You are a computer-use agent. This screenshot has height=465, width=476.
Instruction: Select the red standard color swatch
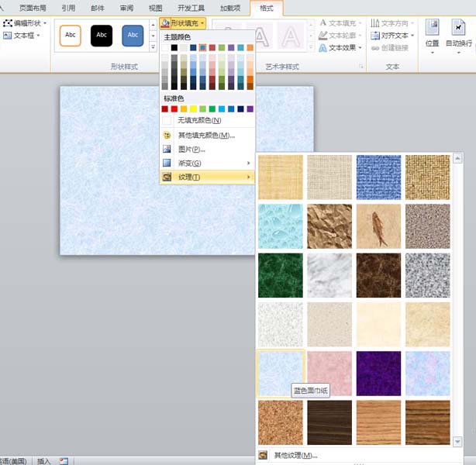tap(165, 109)
